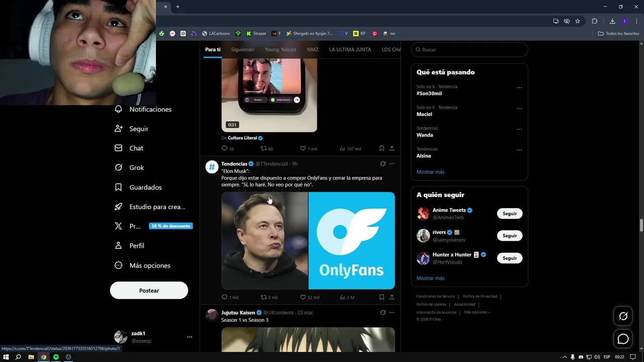Like the Tendencias post with 52 mil
644x362 pixels.
pos(303,297)
